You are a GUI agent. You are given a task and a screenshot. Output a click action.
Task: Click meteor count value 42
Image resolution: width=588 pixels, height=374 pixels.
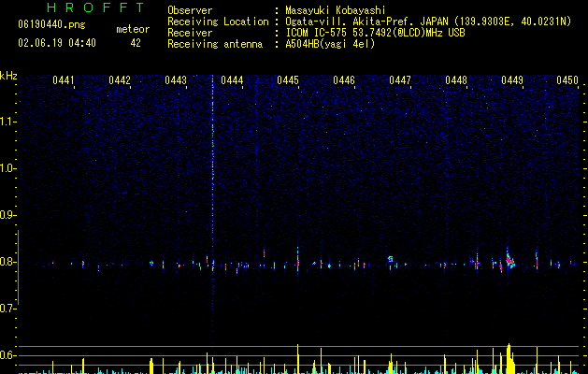click(136, 43)
